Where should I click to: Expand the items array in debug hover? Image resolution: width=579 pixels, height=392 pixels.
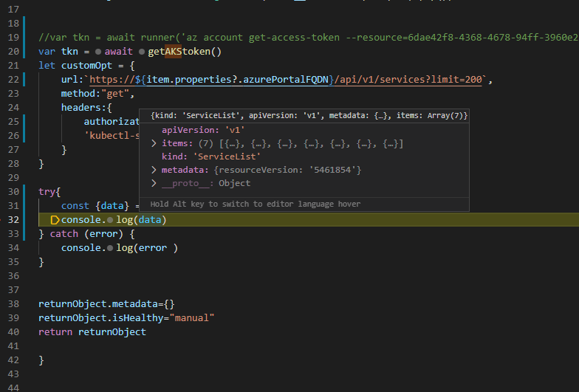(154, 143)
